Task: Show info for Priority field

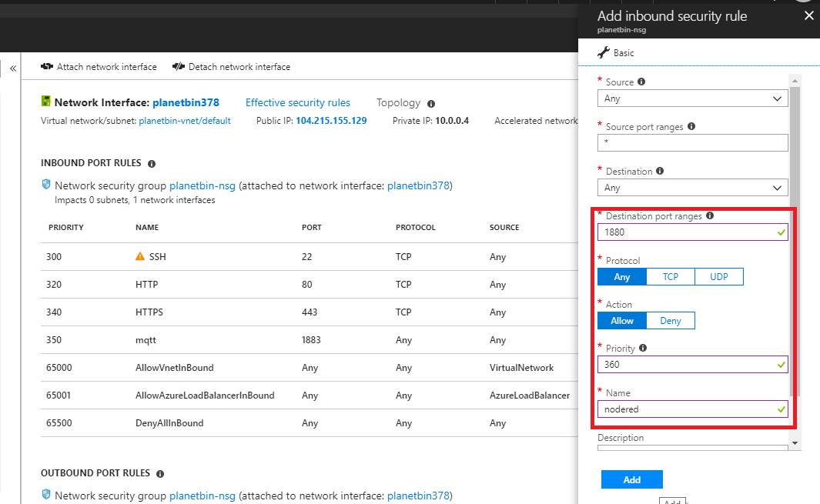Action: pos(643,348)
